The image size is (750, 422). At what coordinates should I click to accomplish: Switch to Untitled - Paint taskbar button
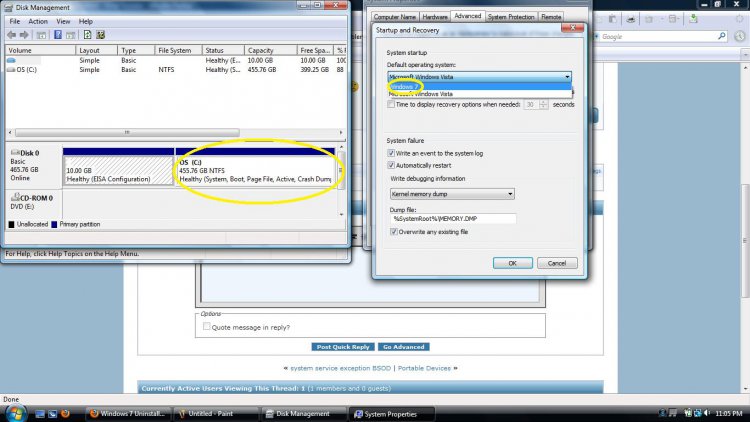[216, 414]
